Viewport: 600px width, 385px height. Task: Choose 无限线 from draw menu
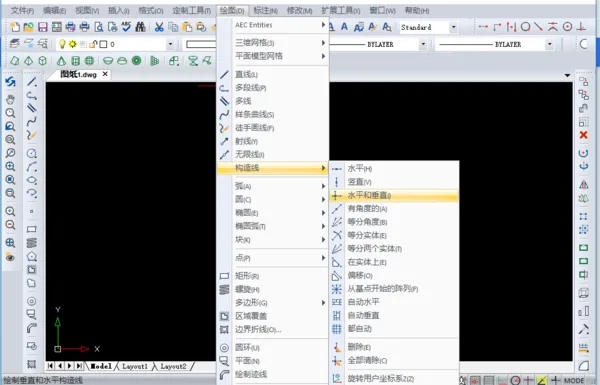(272, 154)
